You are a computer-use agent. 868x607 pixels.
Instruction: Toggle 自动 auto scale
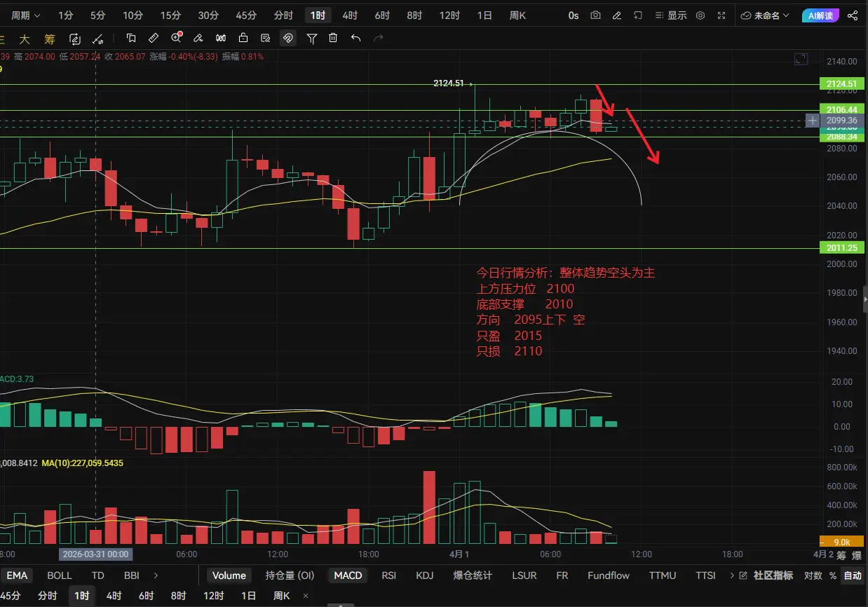coord(852,575)
